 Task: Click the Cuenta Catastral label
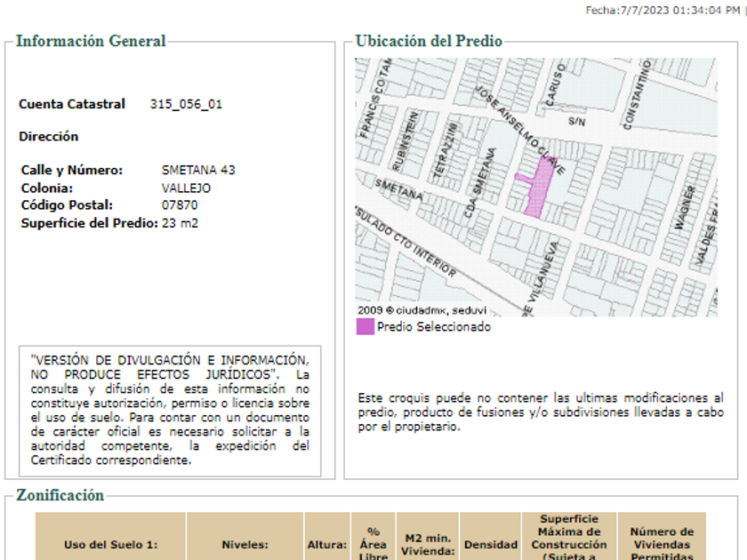tap(72, 104)
